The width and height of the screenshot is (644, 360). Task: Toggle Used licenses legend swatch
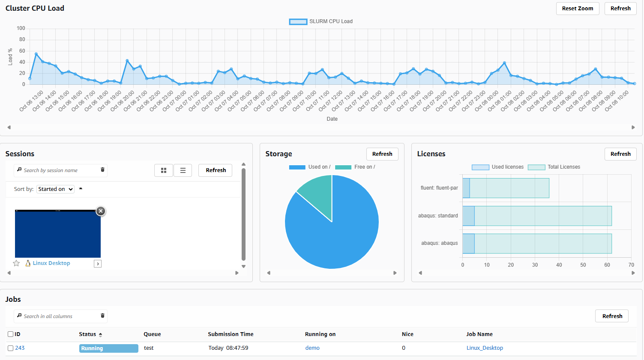[480, 167]
